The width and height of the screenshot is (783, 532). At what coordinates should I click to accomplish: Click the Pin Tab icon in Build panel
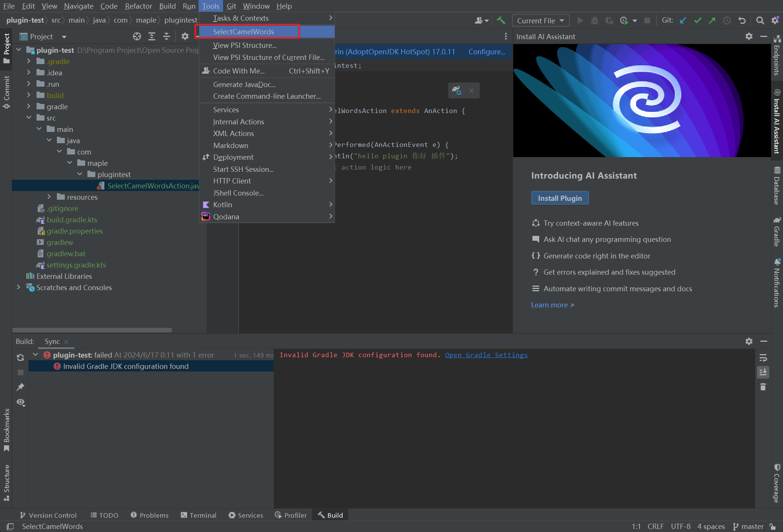(20, 387)
